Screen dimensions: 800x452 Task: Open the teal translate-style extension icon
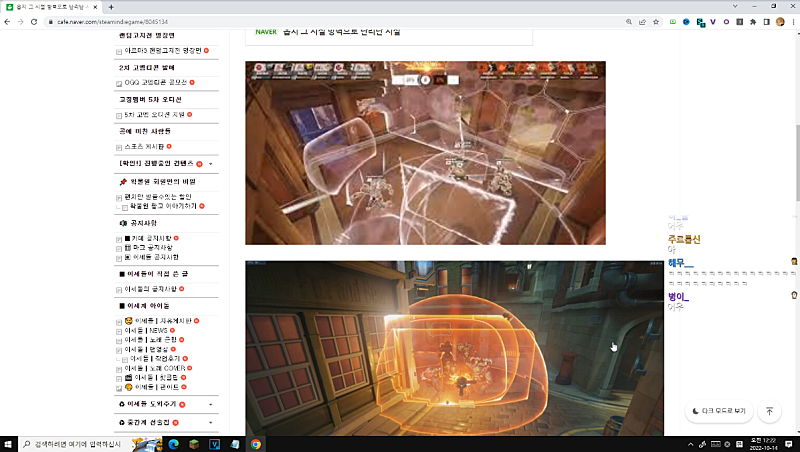point(700,22)
